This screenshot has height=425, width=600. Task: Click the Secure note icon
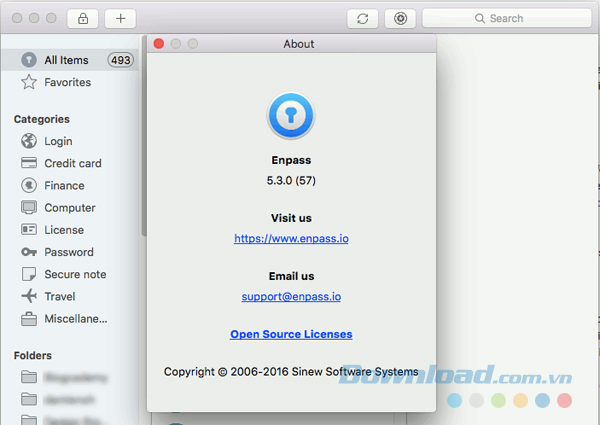tap(29, 274)
